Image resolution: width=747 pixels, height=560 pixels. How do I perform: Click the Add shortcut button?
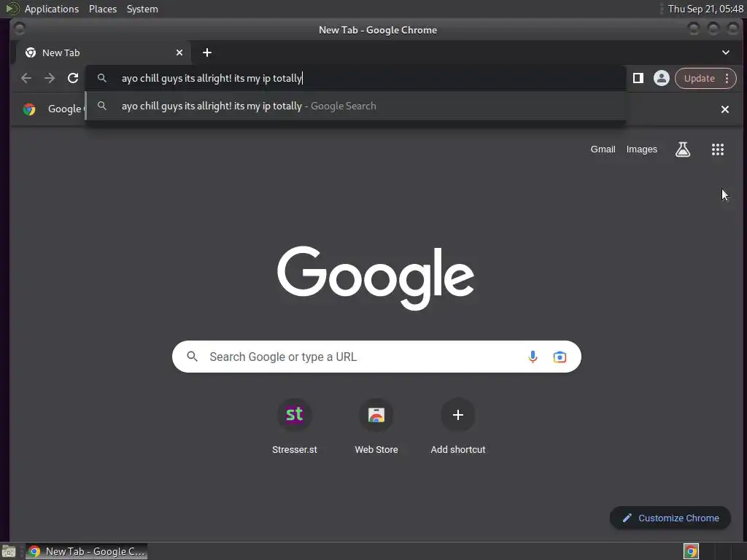click(458, 426)
